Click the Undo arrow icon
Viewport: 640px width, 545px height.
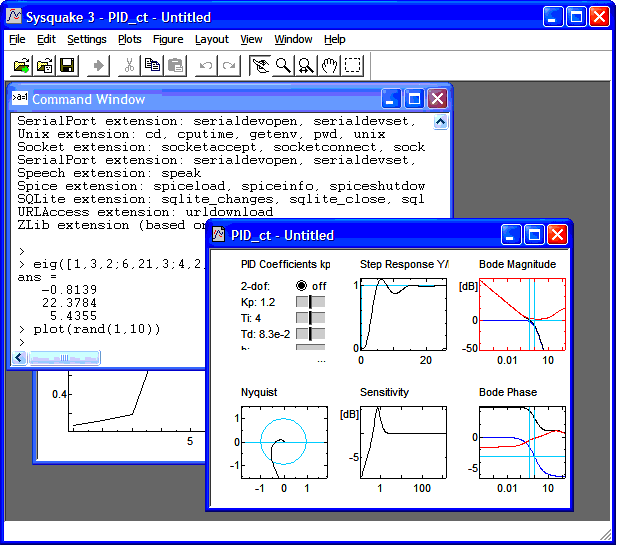point(206,66)
